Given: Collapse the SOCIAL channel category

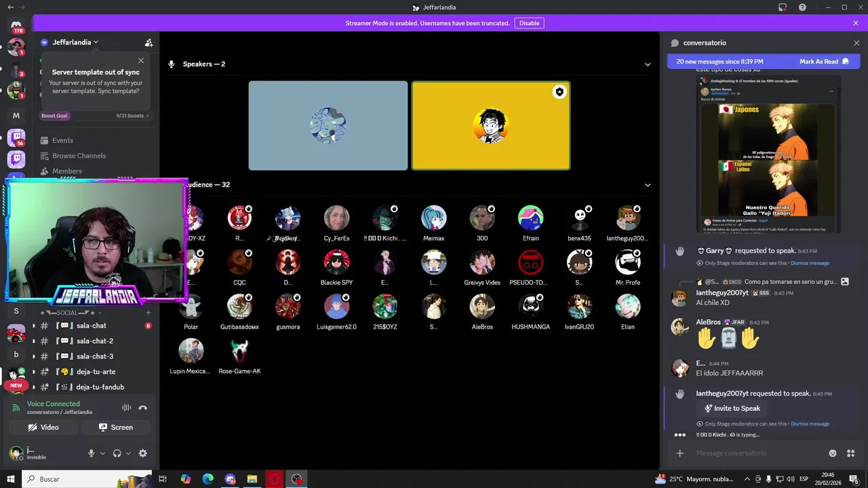Looking at the screenshot, I should pyautogui.click(x=71, y=313).
